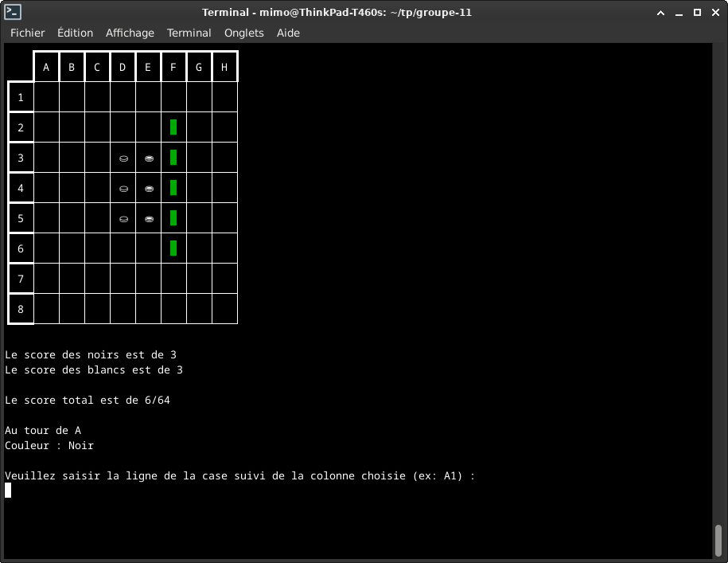Click the hollow disc in cell D3
This screenshot has width=728, height=563.
[123, 158]
